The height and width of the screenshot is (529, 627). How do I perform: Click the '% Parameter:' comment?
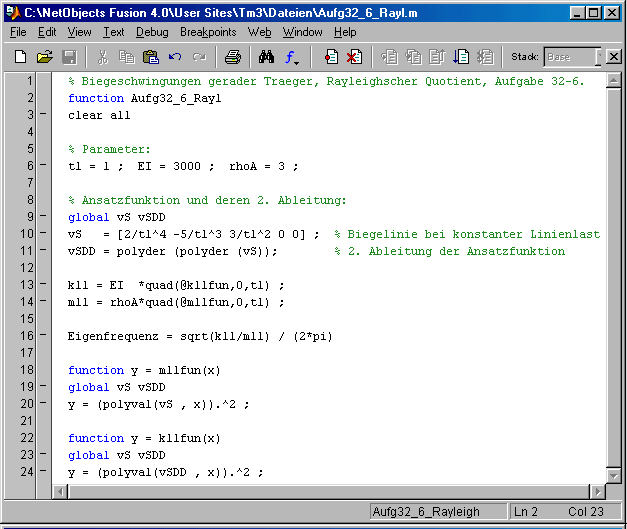point(109,150)
